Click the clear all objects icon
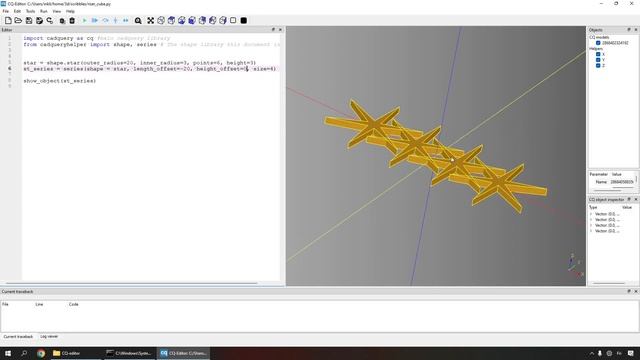640x360 pixels. pyautogui.click(x=62, y=20)
